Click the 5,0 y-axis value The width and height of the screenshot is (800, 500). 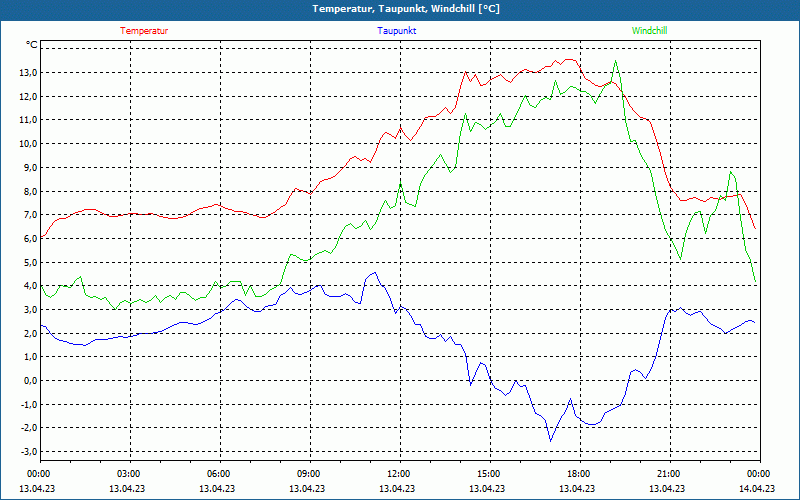[x=30, y=262]
